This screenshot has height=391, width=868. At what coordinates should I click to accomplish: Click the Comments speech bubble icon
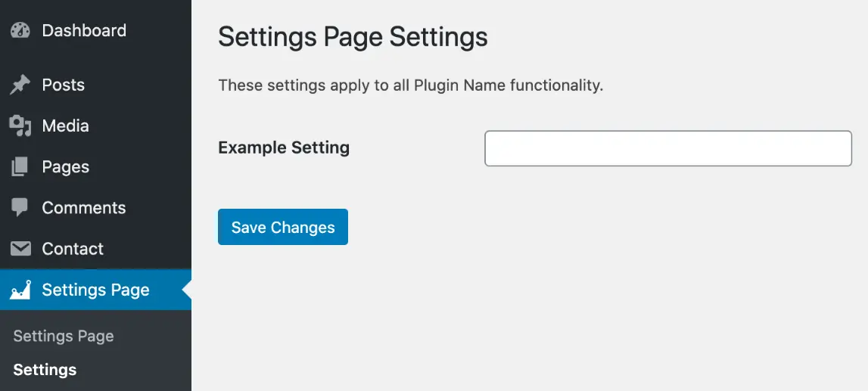click(x=20, y=208)
